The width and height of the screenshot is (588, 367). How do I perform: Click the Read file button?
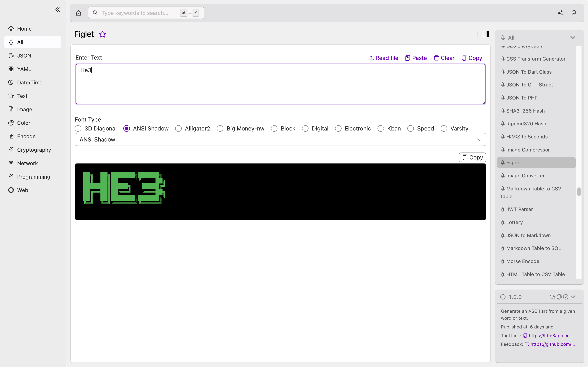coord(383,58)
